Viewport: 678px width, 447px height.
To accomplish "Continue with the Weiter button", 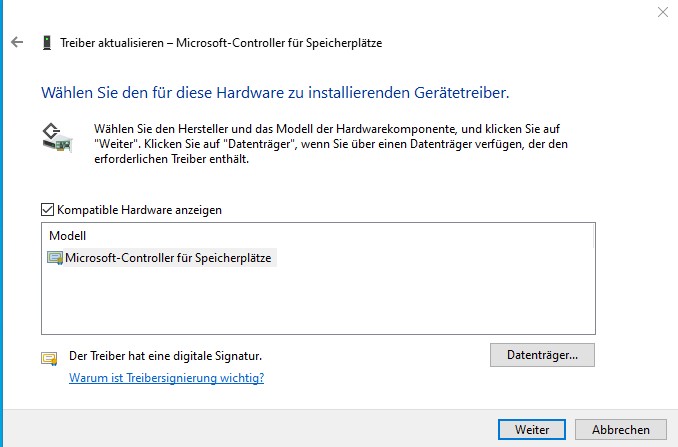I will (532, 430).
